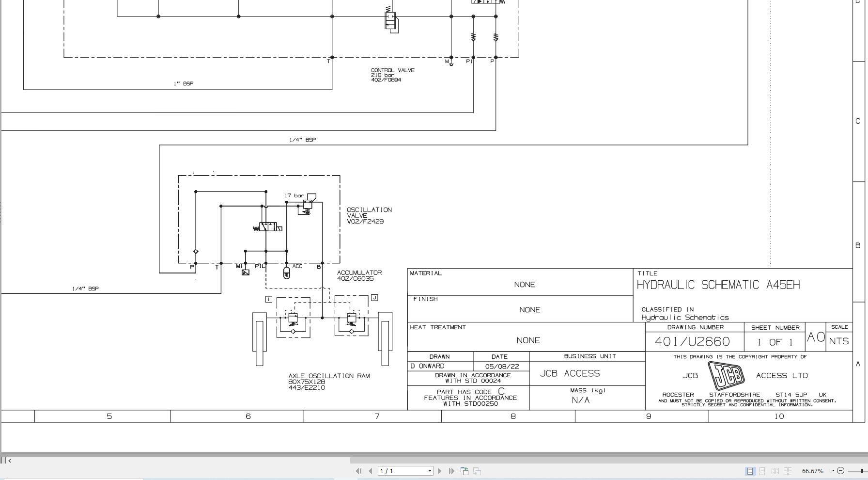This screenshot has width=868, height=480.
Task: Click the CONTROL VALVE 210 bar label
Action: (393, 75)
